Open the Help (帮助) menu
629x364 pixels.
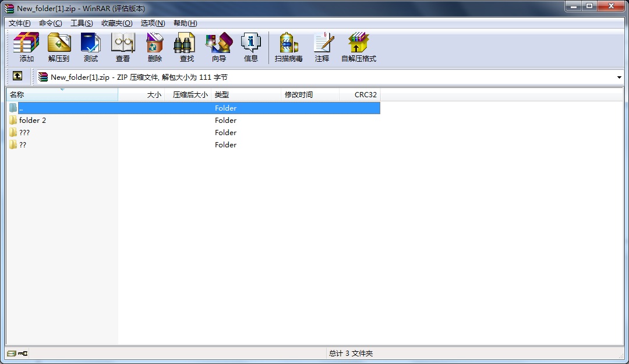coord(185,23)
